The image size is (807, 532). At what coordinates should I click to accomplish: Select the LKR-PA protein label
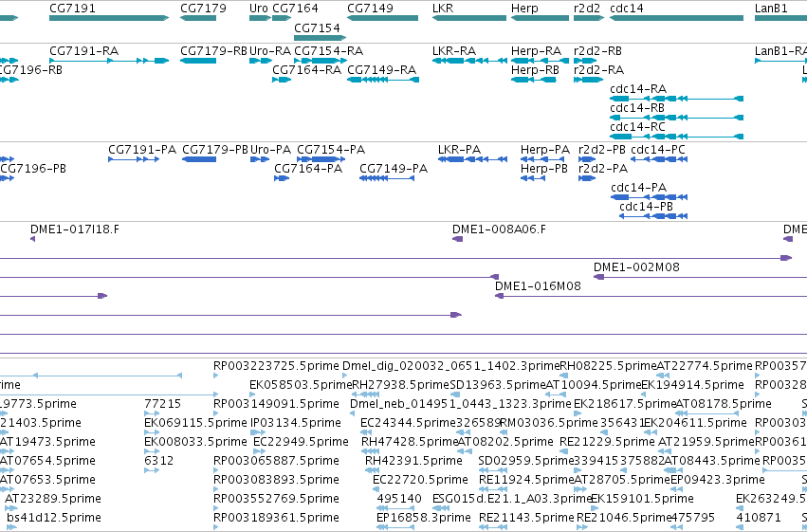[x=459, y=150]
